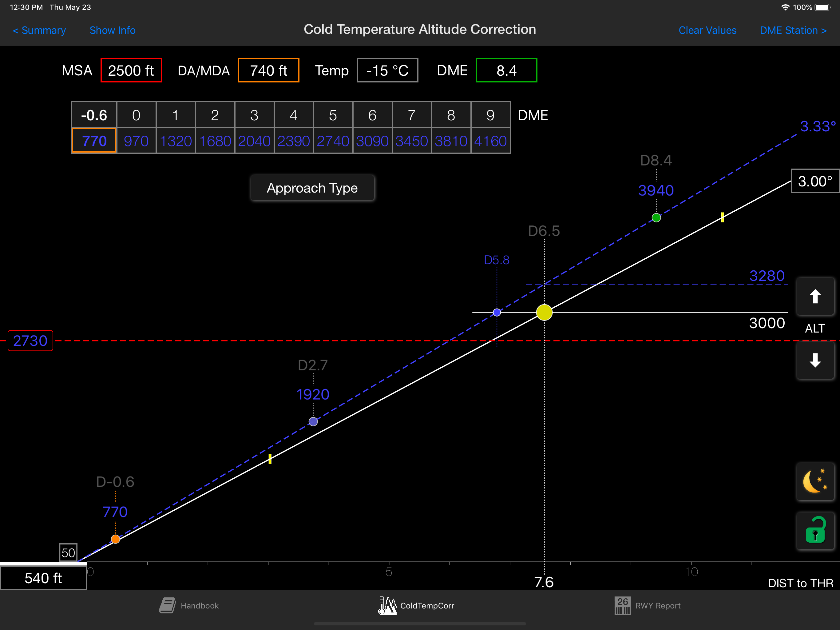Switch to the RWY Report tab
Image resolution: width=840 pixels, height=630 pixels.
point(648,605)
